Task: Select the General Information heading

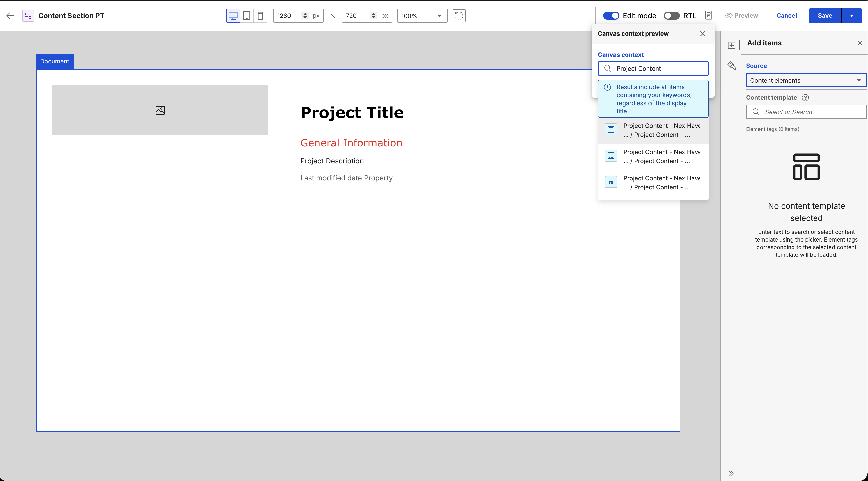Action: [x=351, y=143]
